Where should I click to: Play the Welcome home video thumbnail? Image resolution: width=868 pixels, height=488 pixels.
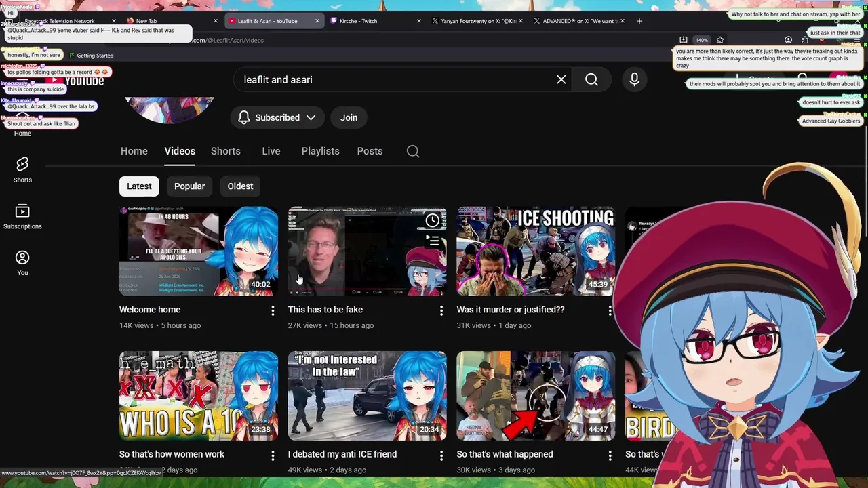pyautogui.click(x=199, y=251)
